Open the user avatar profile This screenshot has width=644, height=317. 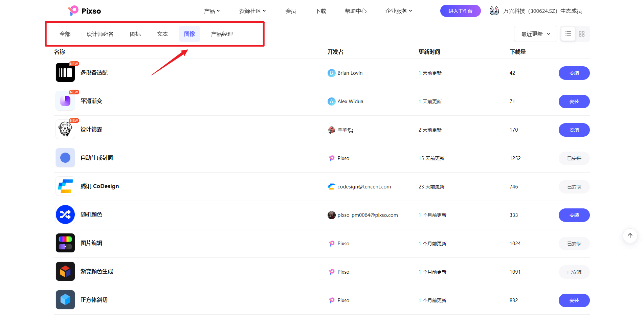(494, 11)
